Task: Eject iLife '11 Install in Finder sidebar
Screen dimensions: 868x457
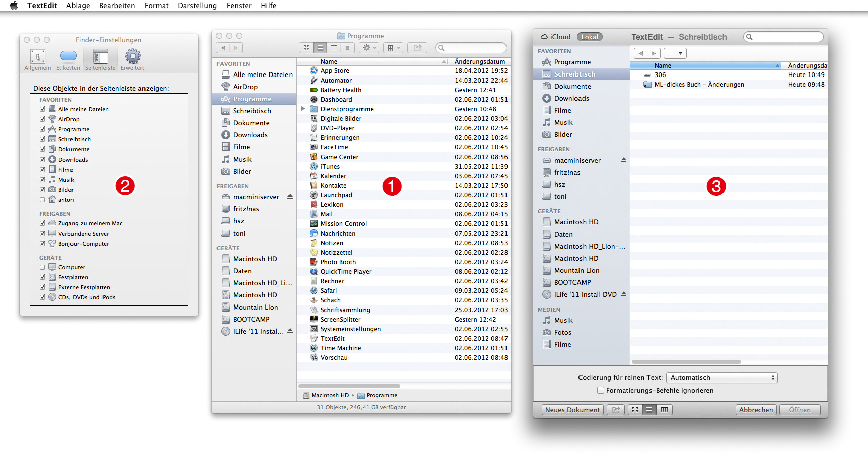Action: (290, 331)
